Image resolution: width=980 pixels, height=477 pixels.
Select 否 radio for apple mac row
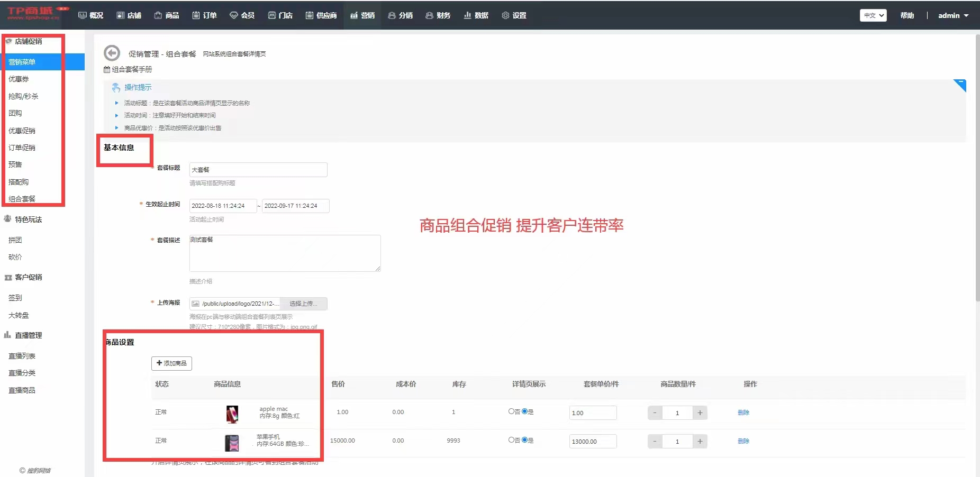[x=511, y=411]
